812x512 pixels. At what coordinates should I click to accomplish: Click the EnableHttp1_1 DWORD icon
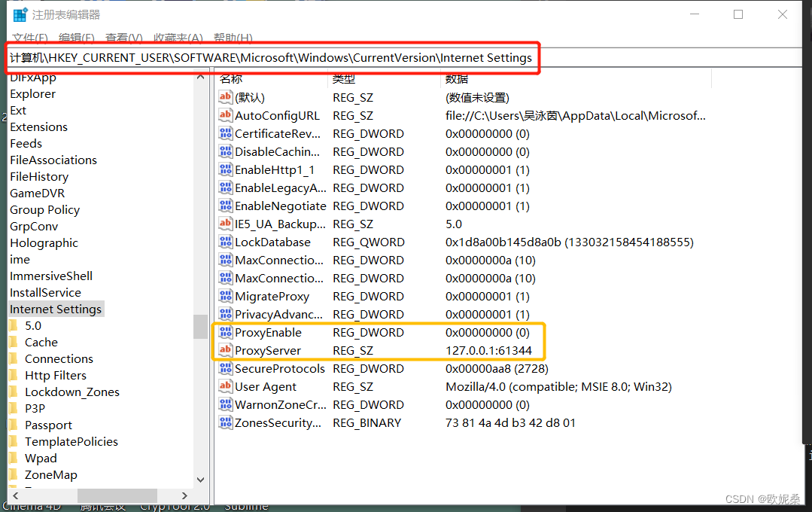[x=225, y=169]
